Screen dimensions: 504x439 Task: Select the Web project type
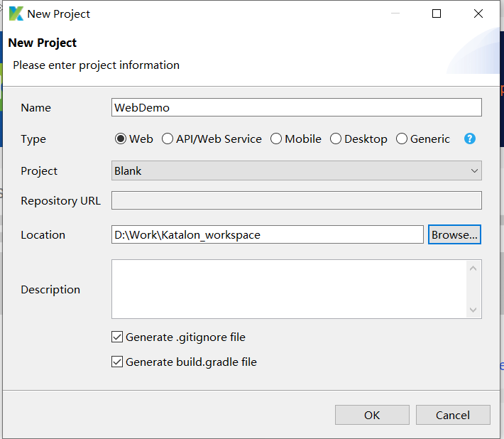tap(121, 139)
